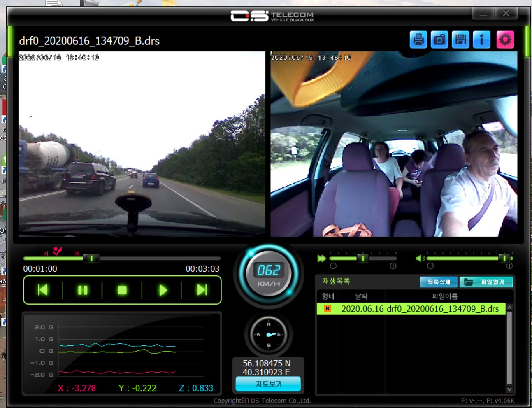Screen dimensions: 532x408
Task: Click the 파일열기 open file button
Action: click(x=486, y=282)
